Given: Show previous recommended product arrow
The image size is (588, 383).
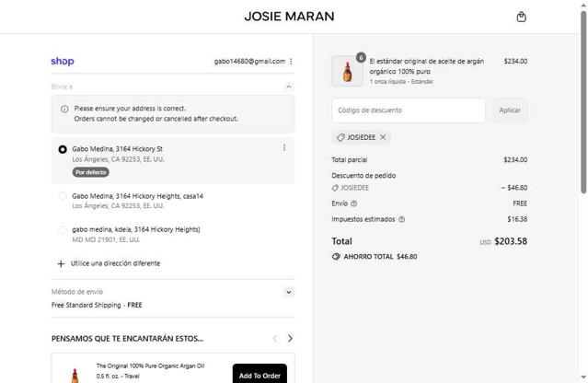Looking at the screenshot, I should point(275,339).
